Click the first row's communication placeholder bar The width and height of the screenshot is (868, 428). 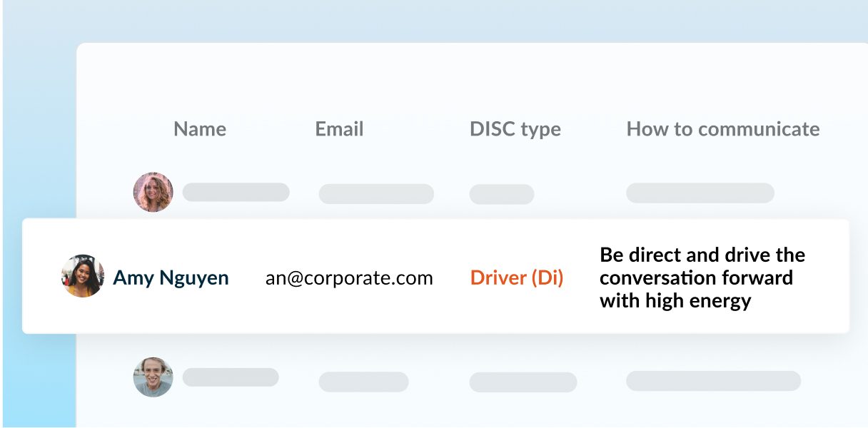coord(700,193)
